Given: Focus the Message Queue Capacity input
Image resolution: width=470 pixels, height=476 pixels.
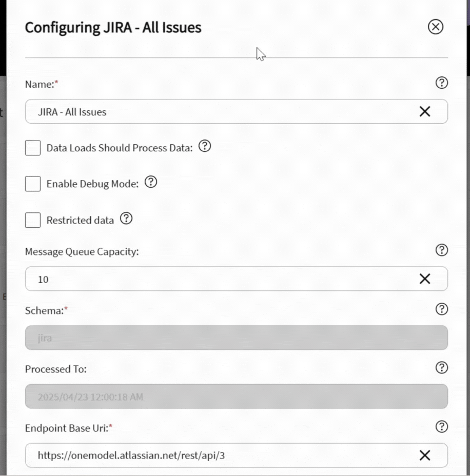Looking at the screenshot, I should (x=221, y=279).
